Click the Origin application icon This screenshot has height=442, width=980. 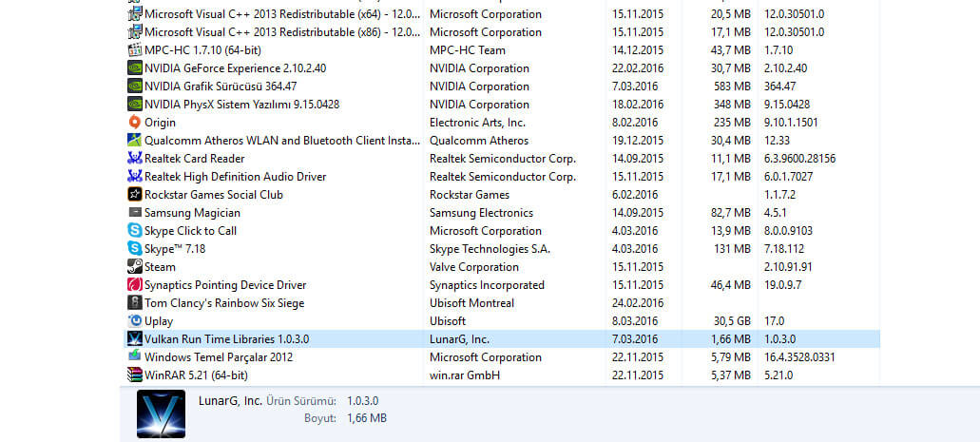click(x=134, y=123)
